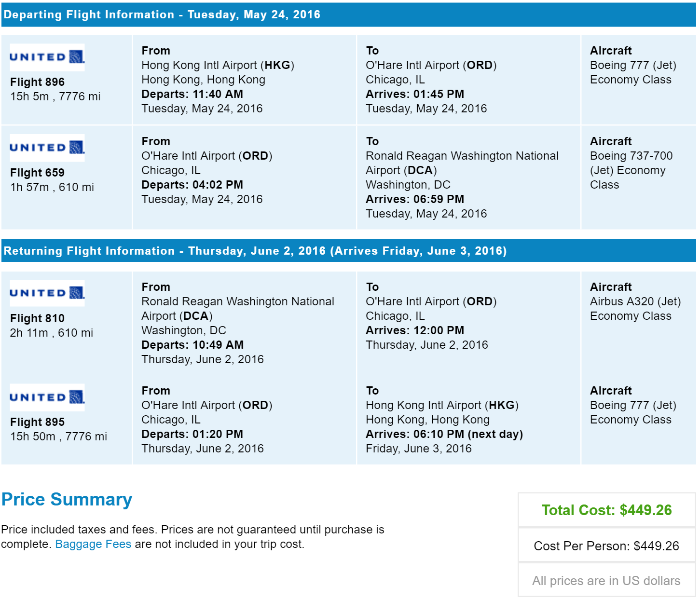Click Arrives 06:10 PM (next day) text
Image resolution: width=700 pixels, height=600 pixels.
click(444, 434)
